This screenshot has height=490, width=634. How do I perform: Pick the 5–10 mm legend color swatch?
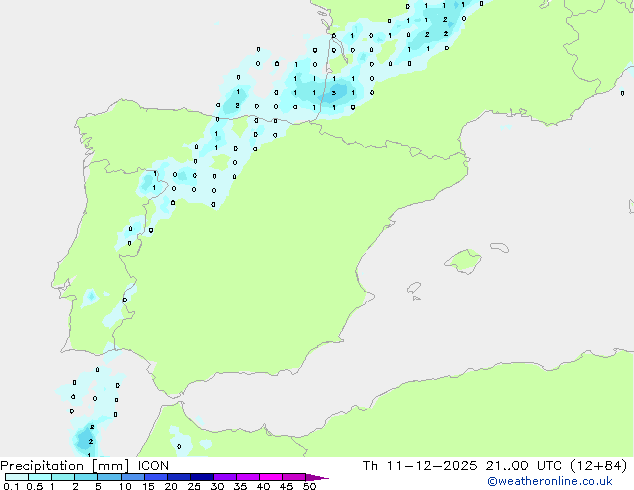[x=109, y=477]
